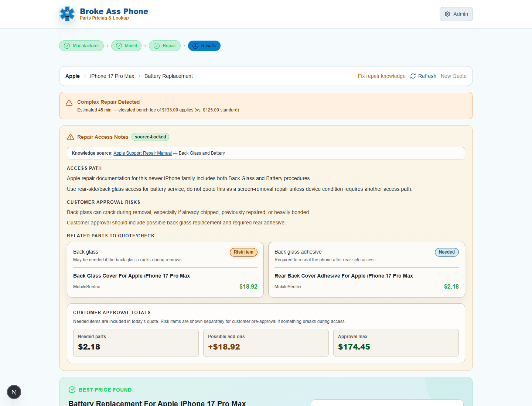Open the Next.js dev tools indicator
This screenshot has height=406, width=532.
coord(14,392)
